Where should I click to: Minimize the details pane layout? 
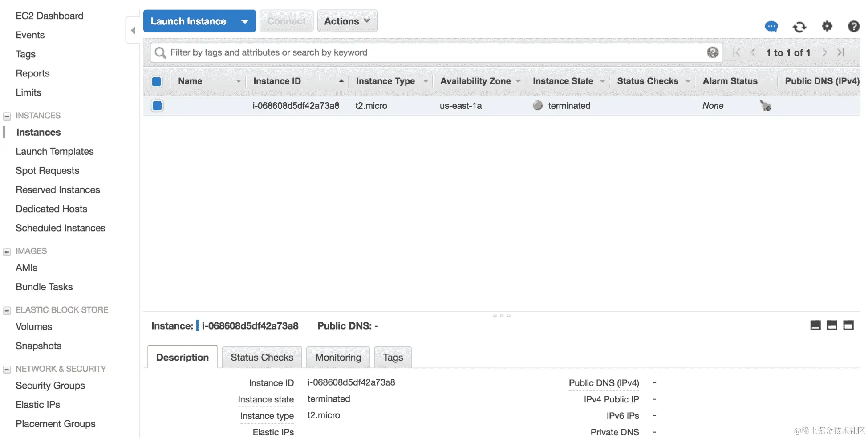[x=815, y=325]
